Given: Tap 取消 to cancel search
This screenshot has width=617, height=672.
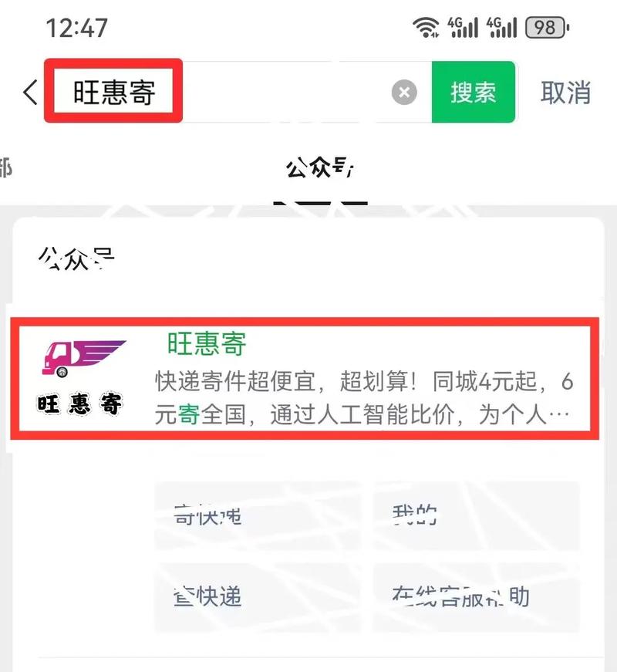Looking at the screenshot, I should coord(565,92).
